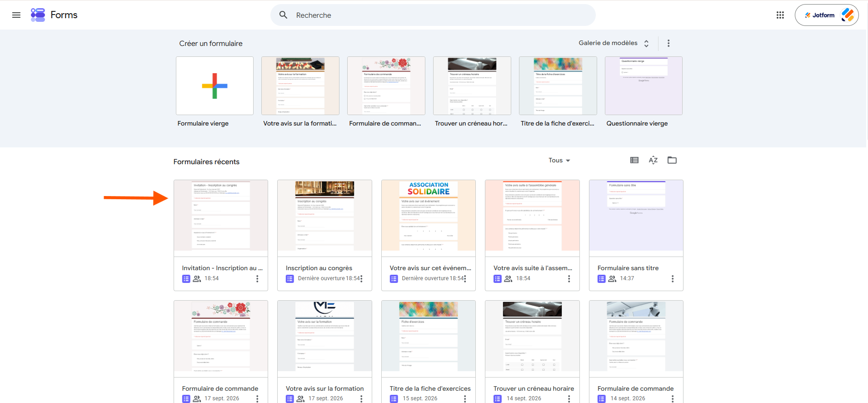Choose the Formulaire de commande template

pos(386,86)
